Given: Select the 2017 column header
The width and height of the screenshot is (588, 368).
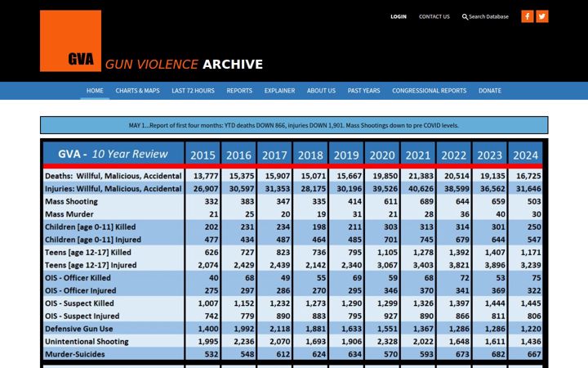Looking at the screenshot, I should (274, 155).
